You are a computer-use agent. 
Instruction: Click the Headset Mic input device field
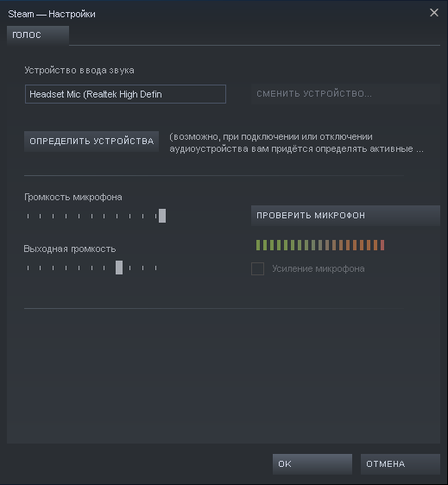point(125,94)
